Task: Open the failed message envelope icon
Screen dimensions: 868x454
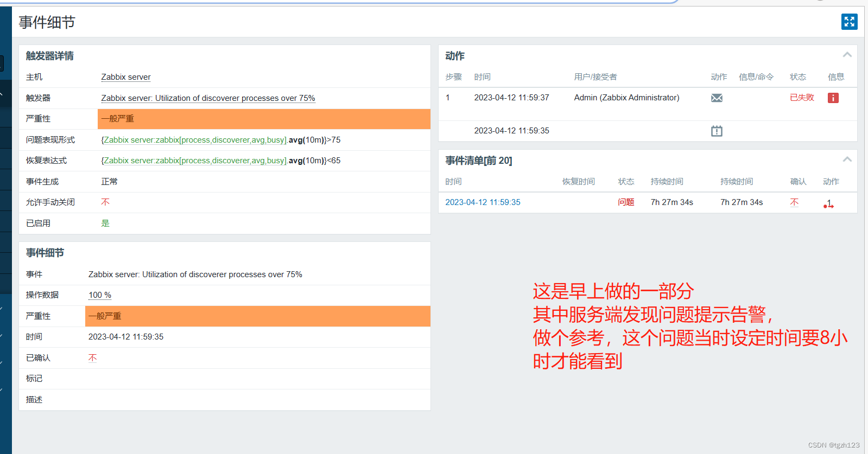Action: [x=717, y=98]
